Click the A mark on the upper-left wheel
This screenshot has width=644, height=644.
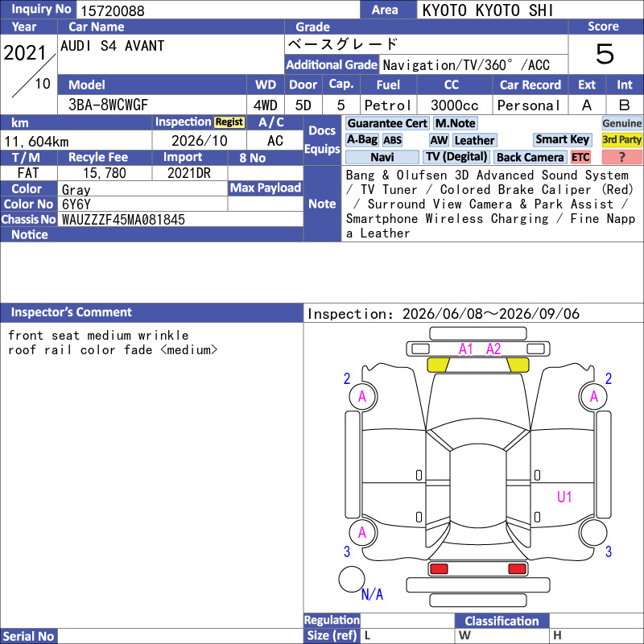pyautogui.click(x=362, y=396)
